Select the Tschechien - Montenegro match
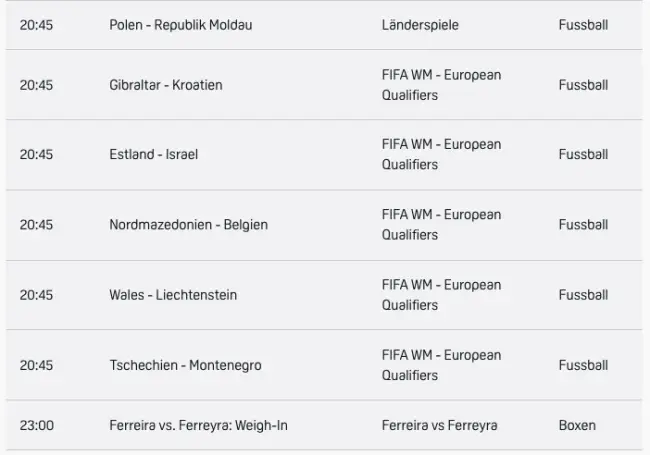This screenshot has width=650, height=455. click(185, 365)
